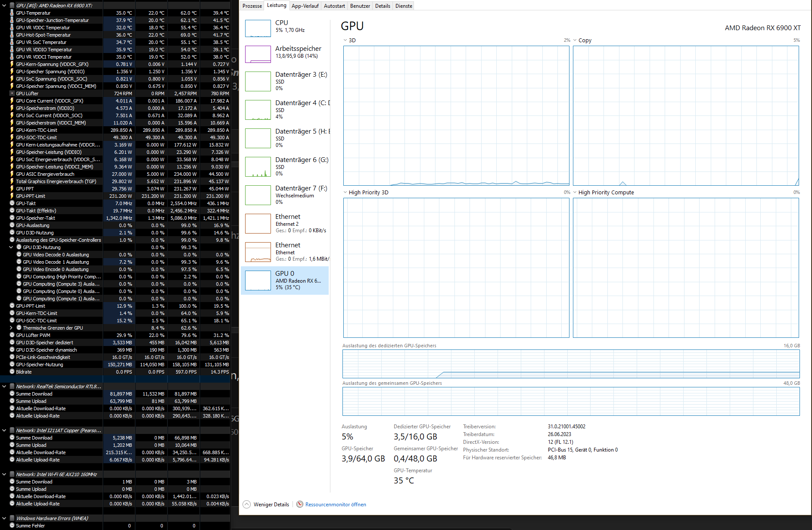Viewport: 812px width, 530px height.
Task: Select Datenträger 3 (E:) in the sidebar
Action: tap(285, 81)
